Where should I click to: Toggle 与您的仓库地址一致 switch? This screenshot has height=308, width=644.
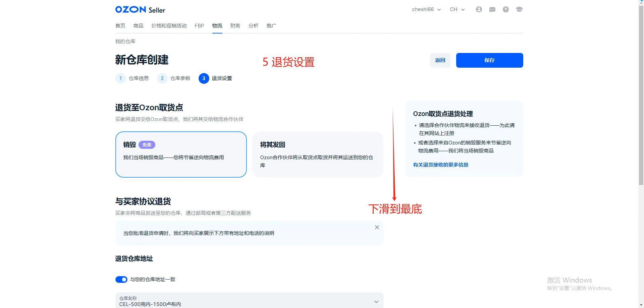point(121,280)
